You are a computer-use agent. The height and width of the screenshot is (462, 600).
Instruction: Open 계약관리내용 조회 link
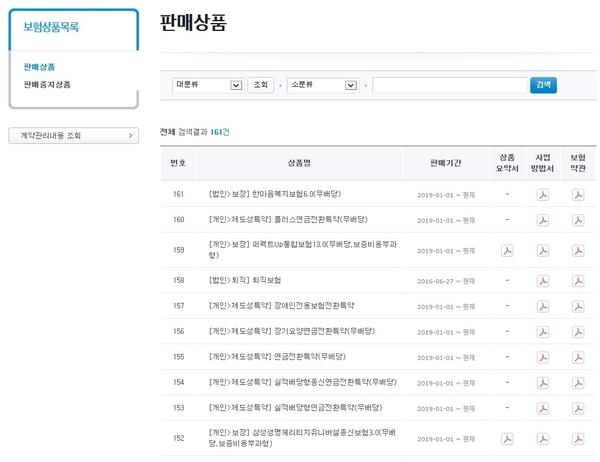73,135
